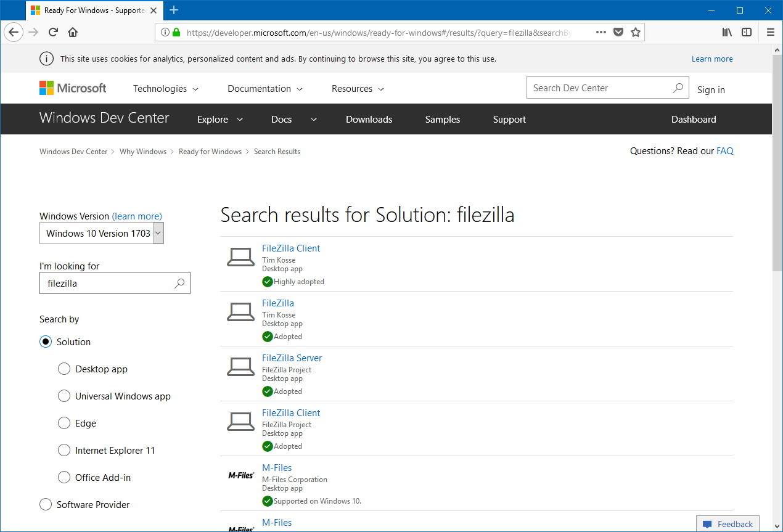
Task: Click the green checkmark badge next to Highly adopted
Action: tap(267, 282)
